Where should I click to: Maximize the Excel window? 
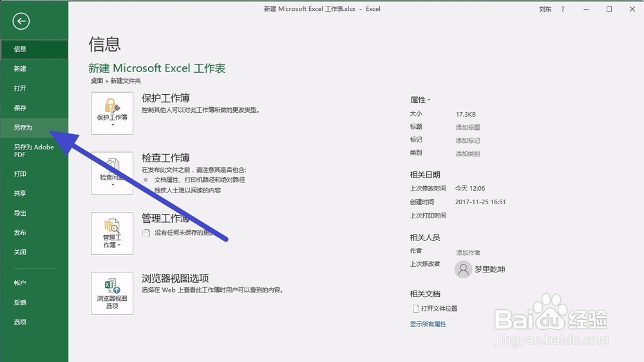(x=609, y=9)
